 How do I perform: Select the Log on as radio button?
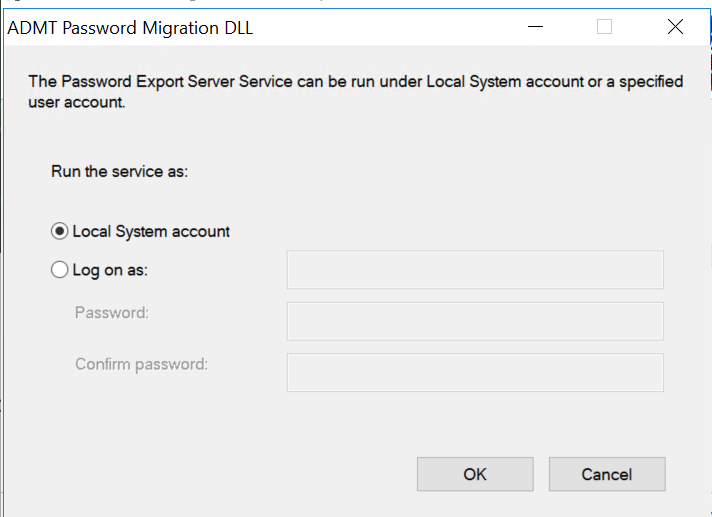59,270
